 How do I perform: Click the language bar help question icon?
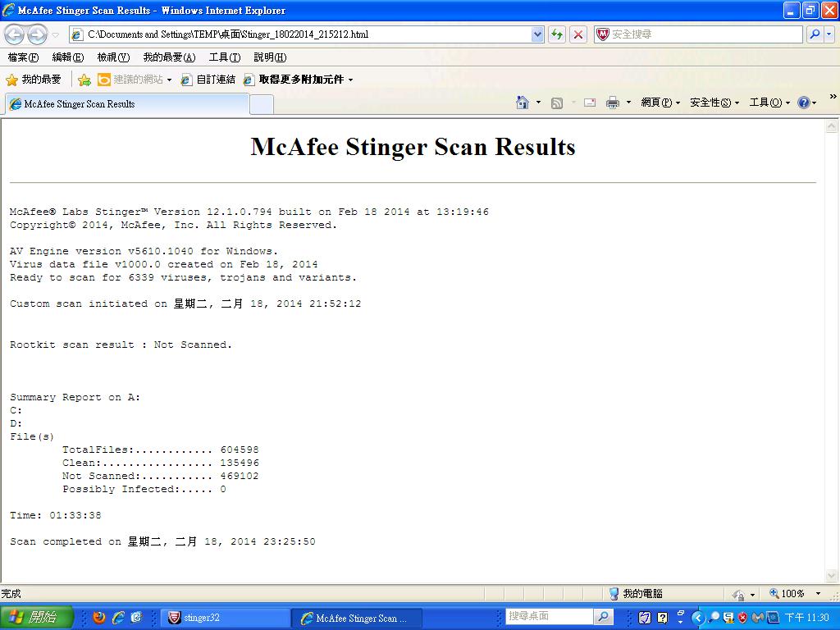pyautogui.click(x=663, y=618)
